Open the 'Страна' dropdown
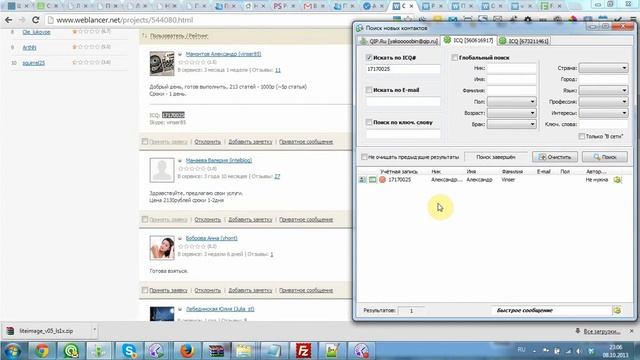This screenshot has width=640, height=360. (603, 68)
